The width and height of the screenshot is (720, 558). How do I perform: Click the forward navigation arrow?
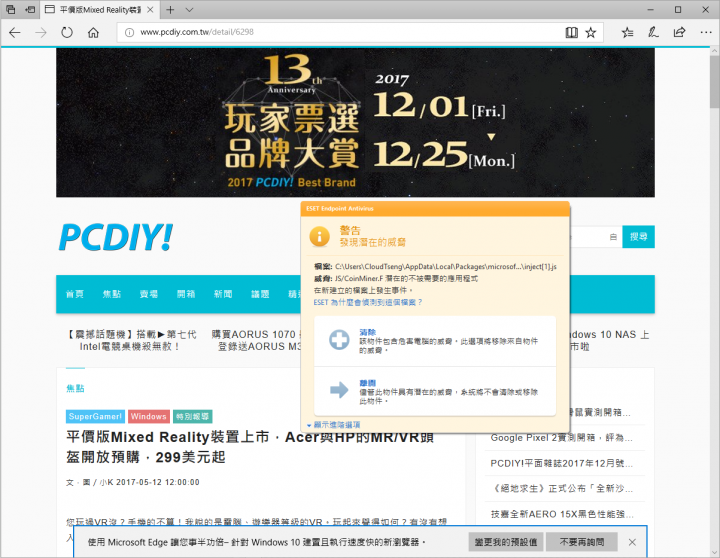click(41, 32)
